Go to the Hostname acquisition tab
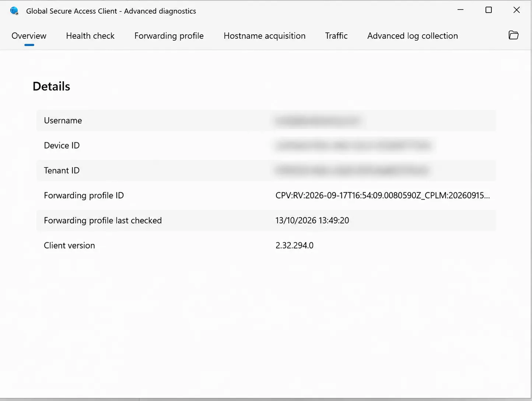 (265, 36)
